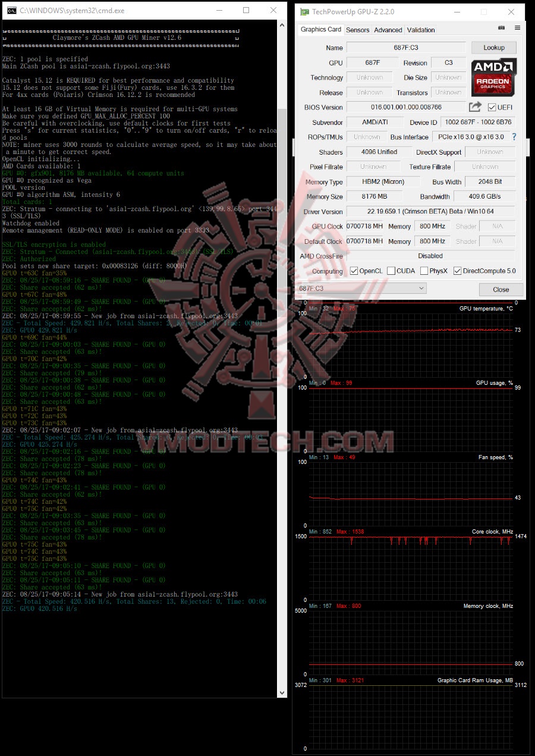Click the Default Clock field value
535x756 pixels.
coord(365,241)
